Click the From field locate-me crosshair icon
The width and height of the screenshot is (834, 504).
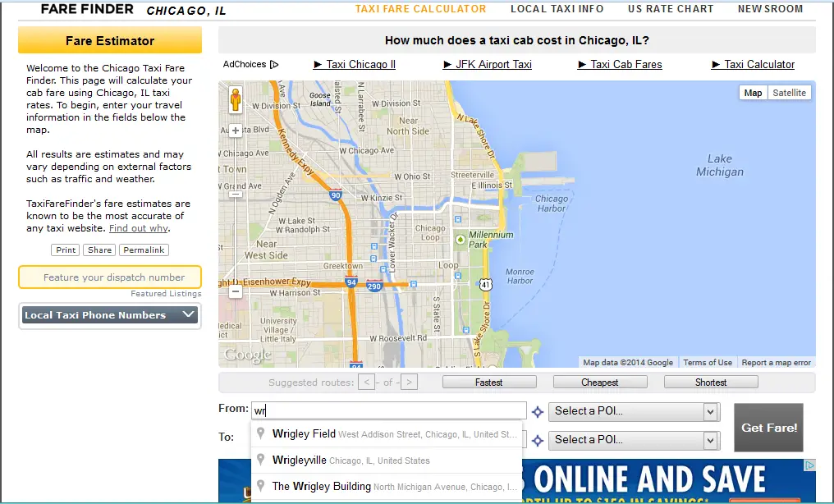point(538,411)
